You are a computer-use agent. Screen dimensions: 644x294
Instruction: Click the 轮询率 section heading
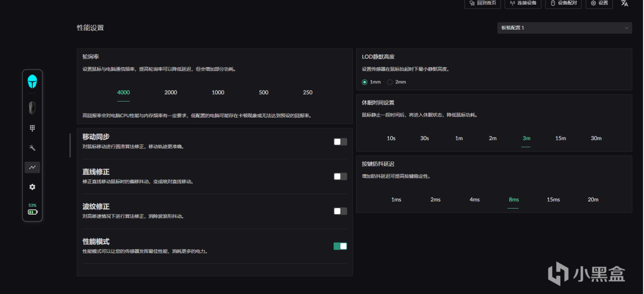tap(91, 57)
